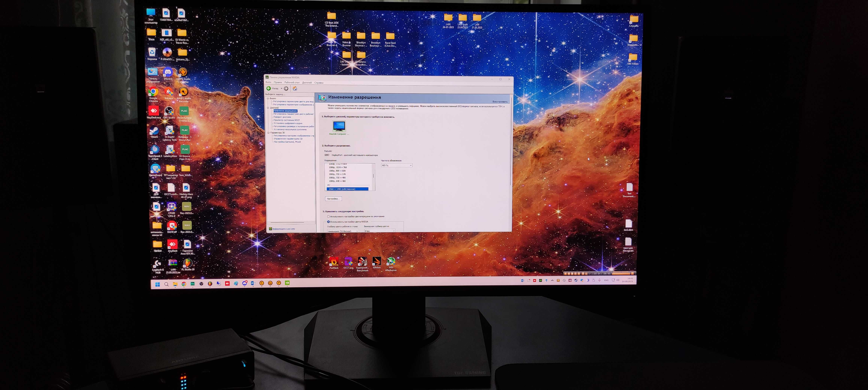Open Superposition Benchmark shortcut
Screen dimensions: 868x390
pyautogui.click(x=362, y=264)
